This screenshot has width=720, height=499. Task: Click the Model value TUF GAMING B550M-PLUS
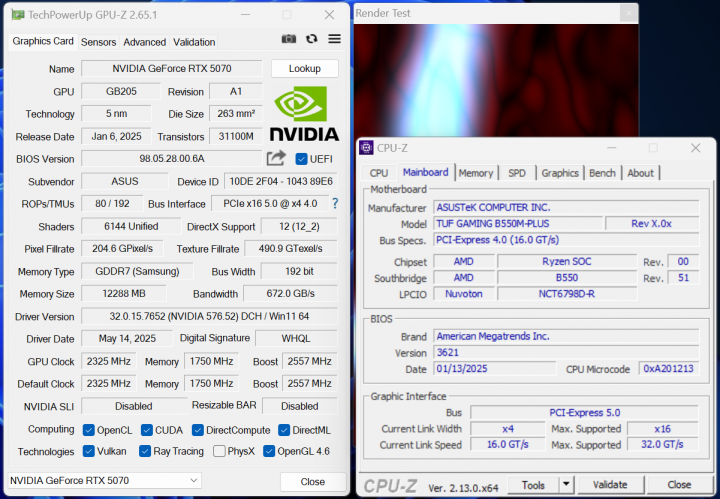tap(518, 224)
